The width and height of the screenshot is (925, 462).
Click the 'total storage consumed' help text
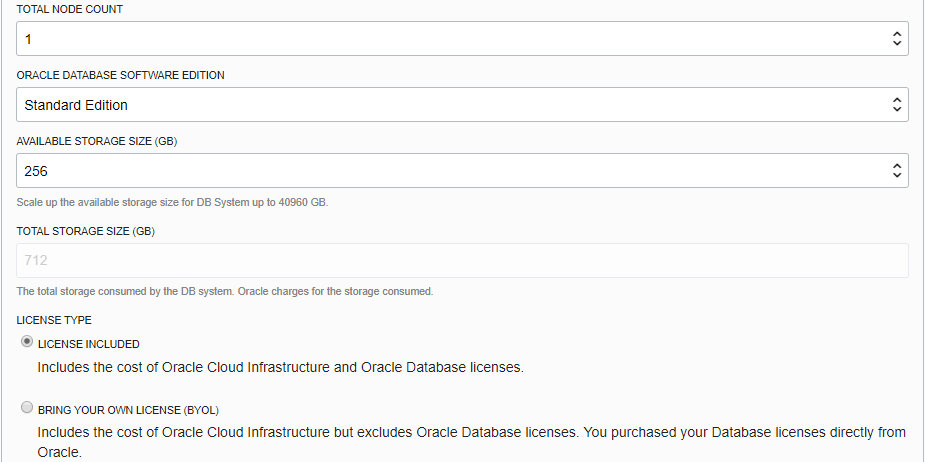(x=225, y=292)
